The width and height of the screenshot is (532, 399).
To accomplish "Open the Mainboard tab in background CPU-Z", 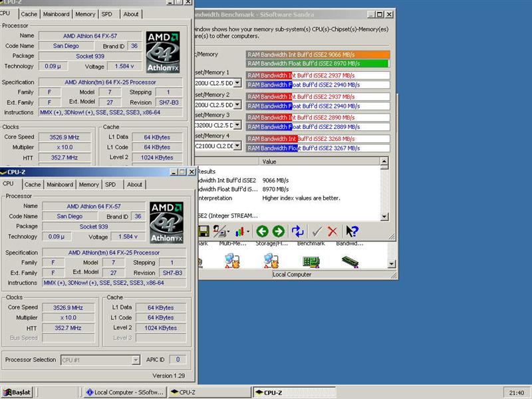I will tap(56, 14).
